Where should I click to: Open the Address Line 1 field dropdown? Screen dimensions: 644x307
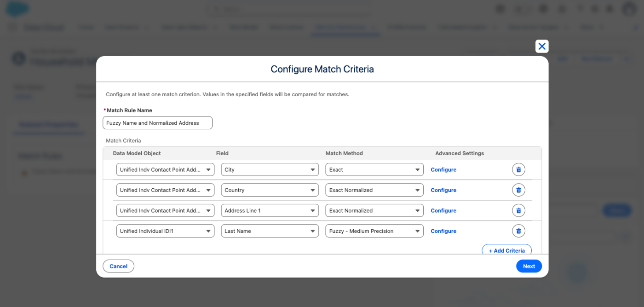click(x=270, y=210)
